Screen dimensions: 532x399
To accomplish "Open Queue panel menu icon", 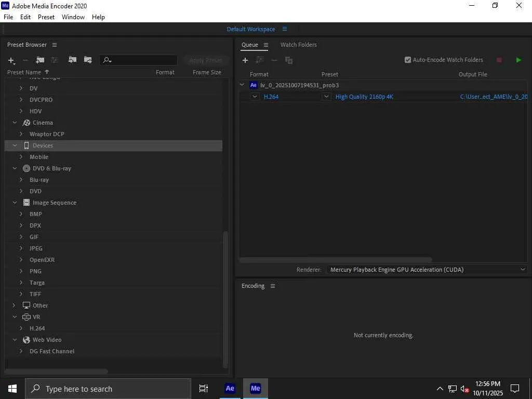I will (x=266, y=45).
